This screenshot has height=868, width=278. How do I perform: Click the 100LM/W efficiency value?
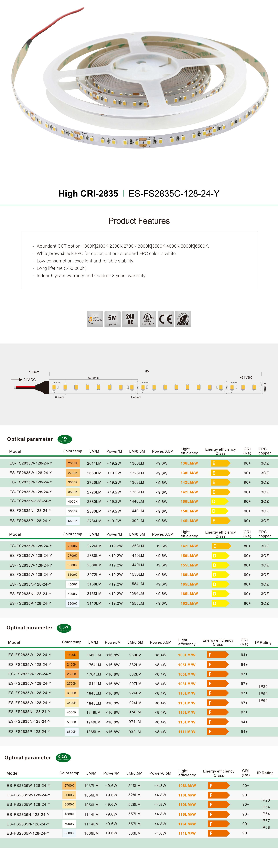(x=187, y=655)
